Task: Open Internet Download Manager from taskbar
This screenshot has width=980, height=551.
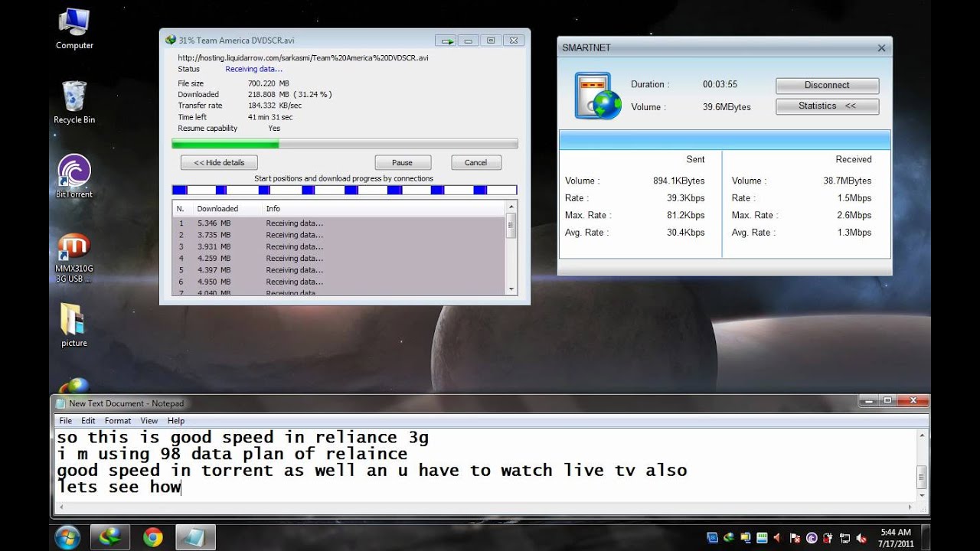Action: [109, 537]
